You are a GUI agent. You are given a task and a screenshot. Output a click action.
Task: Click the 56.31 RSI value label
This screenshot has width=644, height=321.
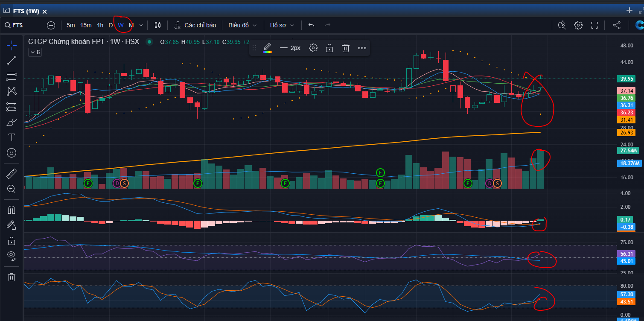point(627,254)
